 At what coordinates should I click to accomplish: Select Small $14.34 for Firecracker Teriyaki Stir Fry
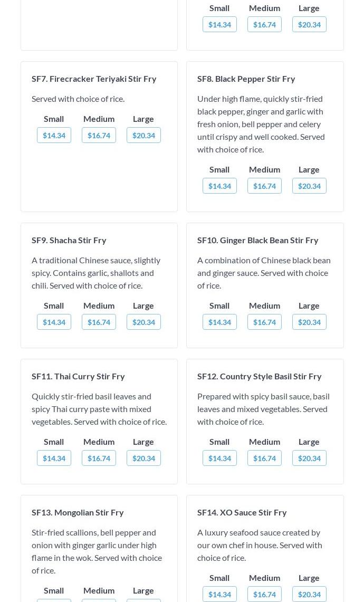(54, 135)
